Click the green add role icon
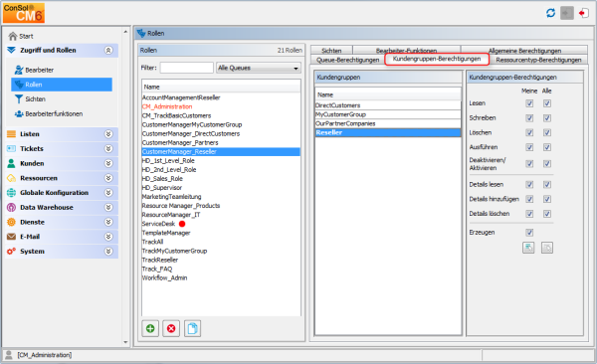597x364 pixels. 150,328
